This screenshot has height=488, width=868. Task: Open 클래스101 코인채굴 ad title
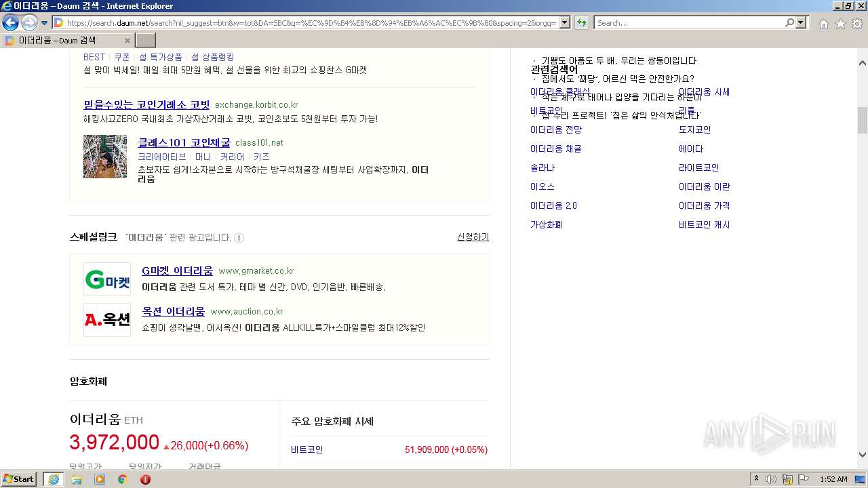click(x=184, y=142)
